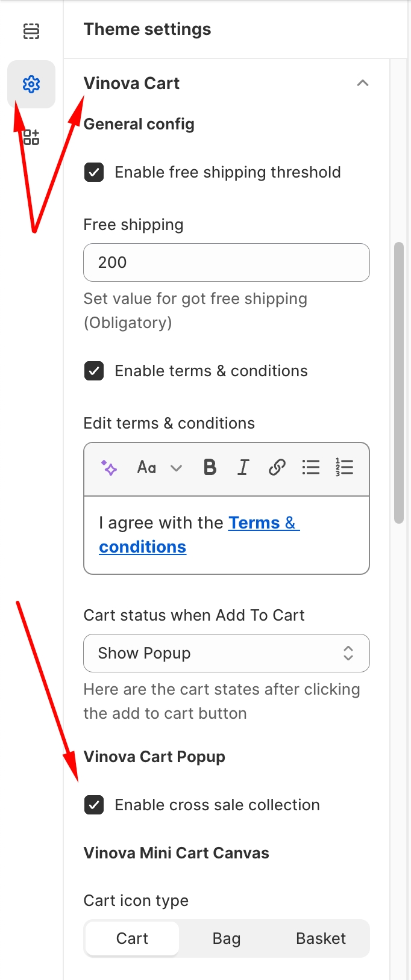Open the Aa text style dropdown
The width and height of the screenshot is (411, 980).
click(159, 468)
